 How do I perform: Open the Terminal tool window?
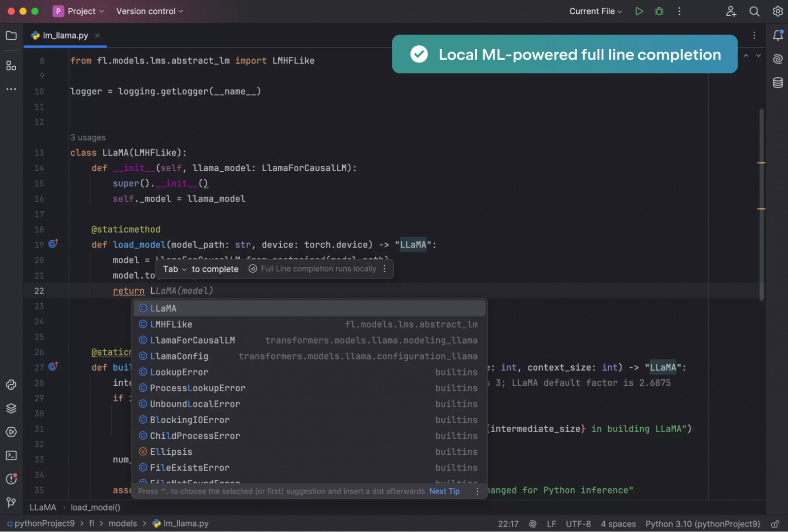(x=11, y=455)
